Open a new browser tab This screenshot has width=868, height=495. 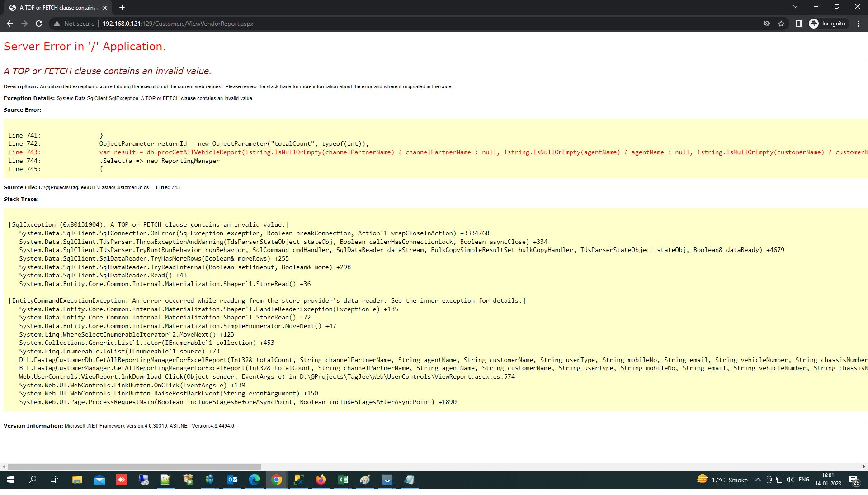(122, 8)
